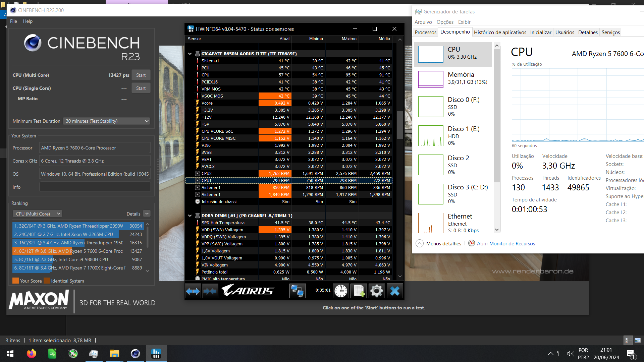644x362 pixels.
Task: Switch Explorer to large icons view
Action: click(638, 340)
